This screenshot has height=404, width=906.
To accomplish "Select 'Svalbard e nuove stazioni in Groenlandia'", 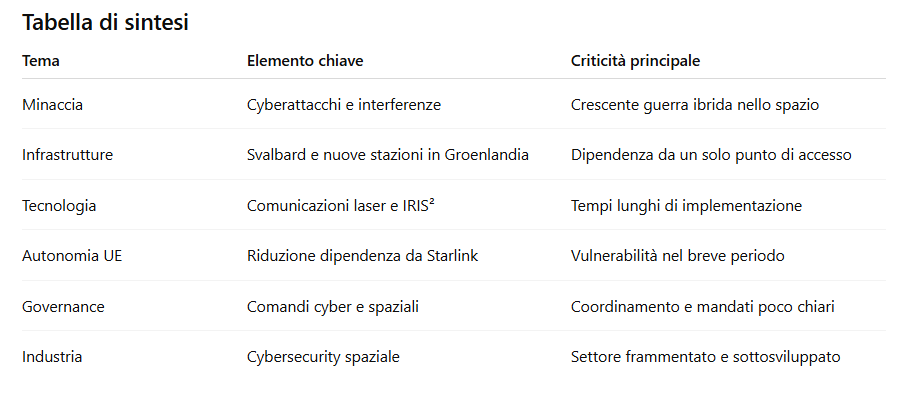I will point(388,155).
